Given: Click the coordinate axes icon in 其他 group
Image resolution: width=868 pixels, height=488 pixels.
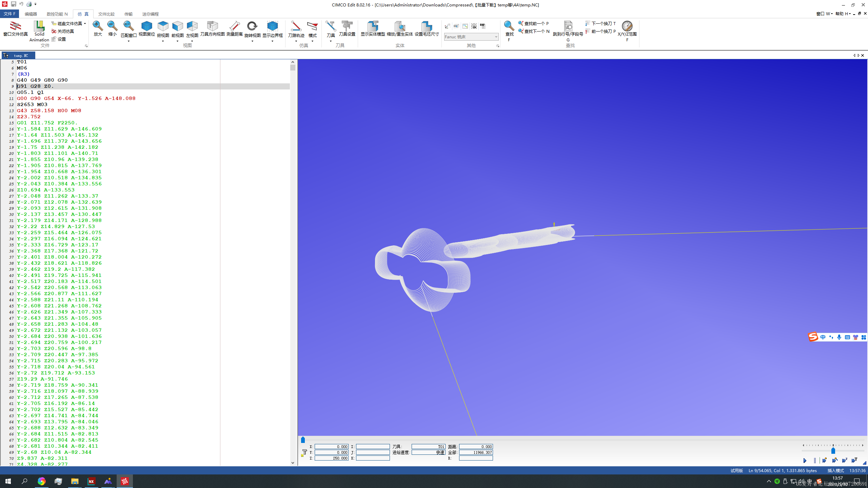Looking at the screenshot, I should (x=448, y=26).
